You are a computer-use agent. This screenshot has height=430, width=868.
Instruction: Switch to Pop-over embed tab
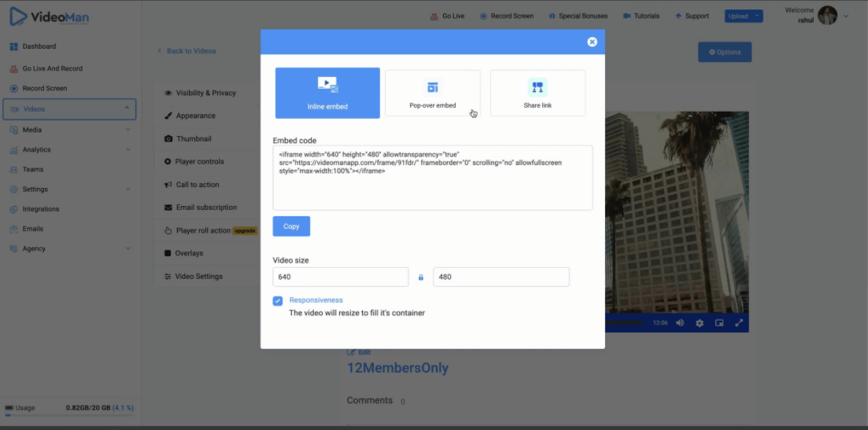[432, 93]
